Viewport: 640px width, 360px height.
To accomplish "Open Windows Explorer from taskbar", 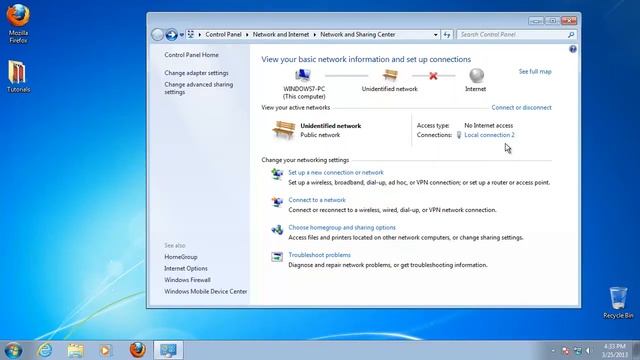I will tap(76, 350).
